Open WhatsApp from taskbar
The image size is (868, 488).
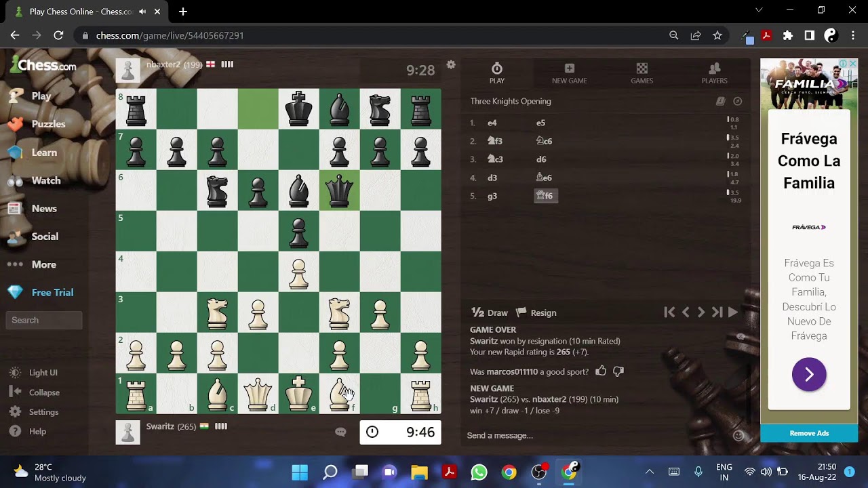click(x=479, y=472)
